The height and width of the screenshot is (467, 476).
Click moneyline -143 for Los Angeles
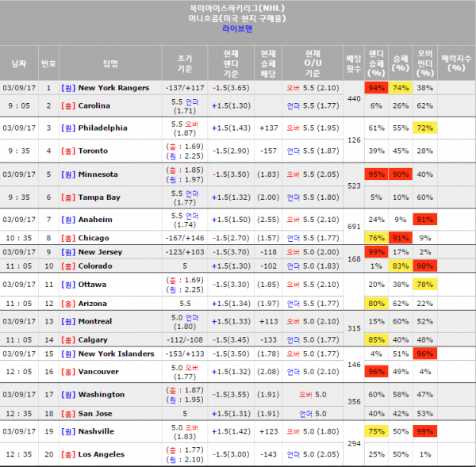268,454
